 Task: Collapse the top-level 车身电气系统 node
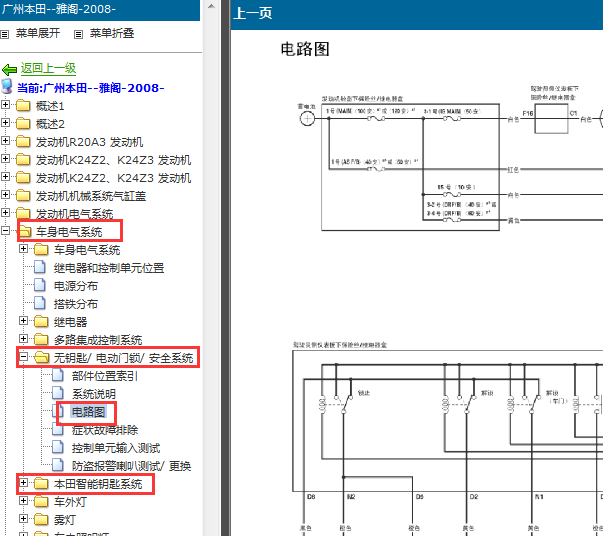coord(5,230)
